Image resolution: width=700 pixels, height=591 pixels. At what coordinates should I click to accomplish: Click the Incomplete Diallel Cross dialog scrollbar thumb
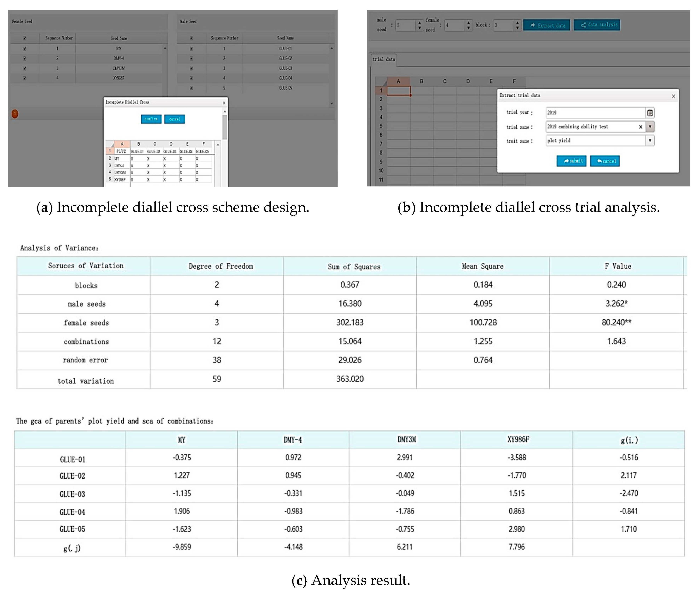click(225, 127)
